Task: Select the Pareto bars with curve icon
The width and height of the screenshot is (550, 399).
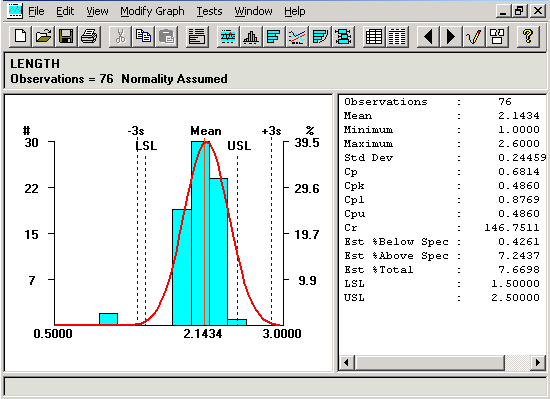Action: click(x=320, y=36)
